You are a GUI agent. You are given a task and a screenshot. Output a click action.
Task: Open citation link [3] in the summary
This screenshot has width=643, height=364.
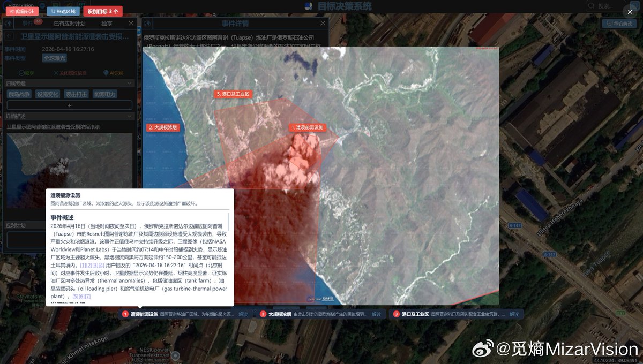[x=95, y=266]
